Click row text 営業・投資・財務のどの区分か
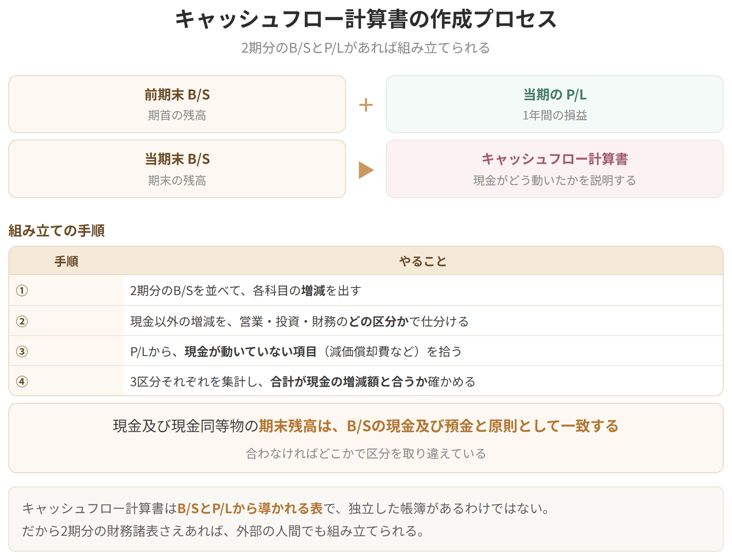Viewport: 732px width, 560px height. click(324, 321)
